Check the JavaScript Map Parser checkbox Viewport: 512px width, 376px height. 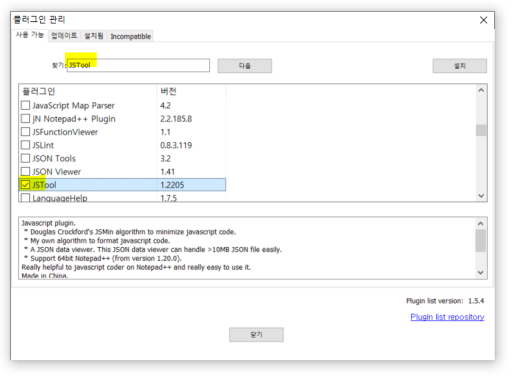click(x=25, y=106)
